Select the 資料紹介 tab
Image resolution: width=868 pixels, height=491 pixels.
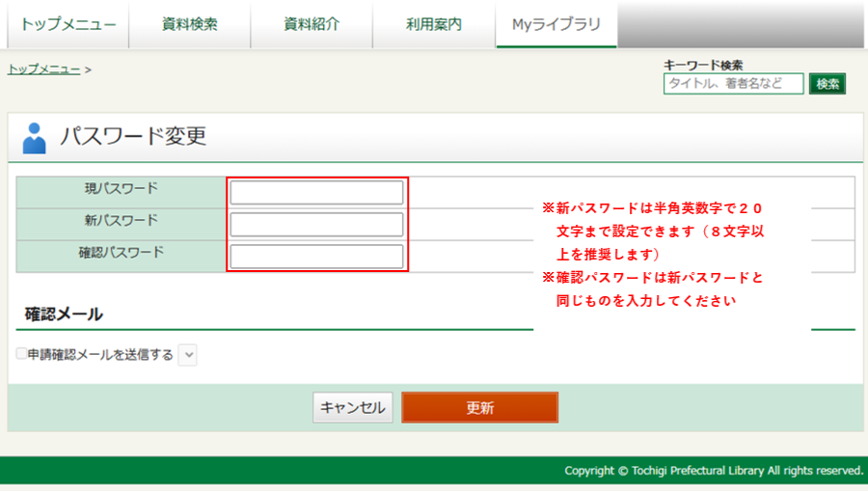tap(311, 24)
